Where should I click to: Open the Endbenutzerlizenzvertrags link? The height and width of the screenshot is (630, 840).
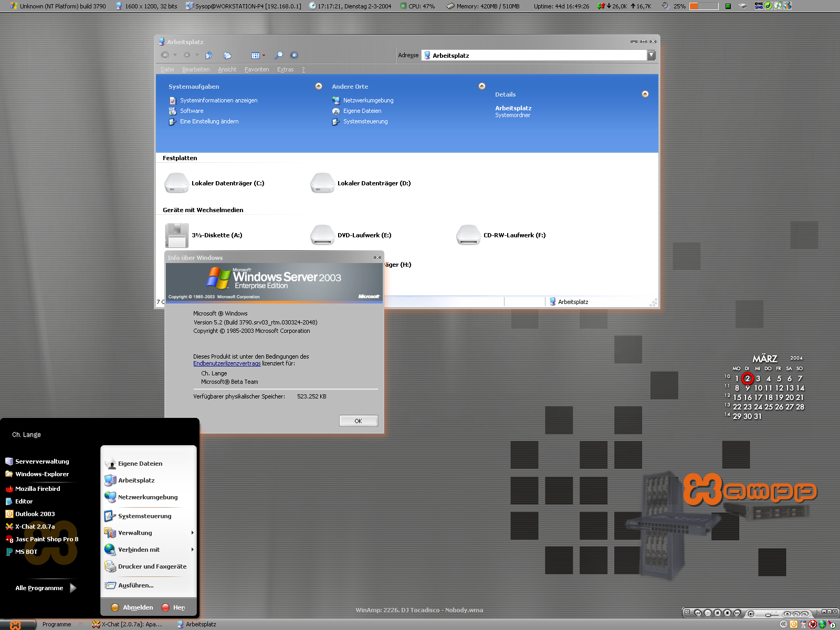pyautogui.click(x=227, y=363)
